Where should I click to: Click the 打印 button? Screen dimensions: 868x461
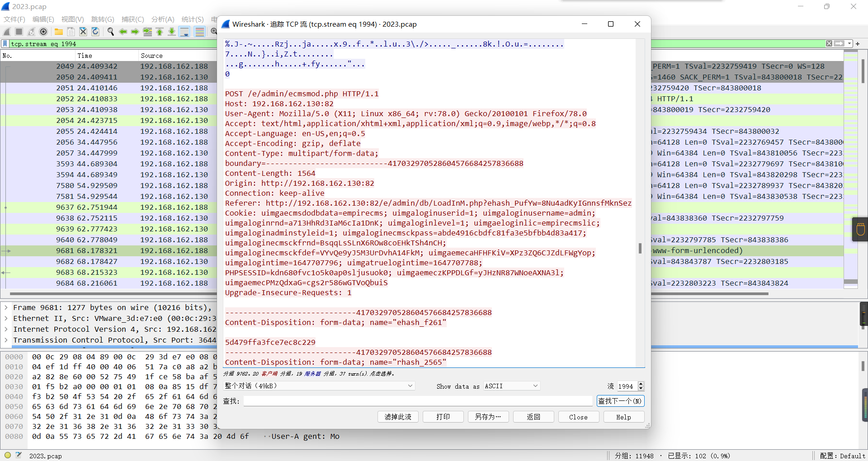coord(443,417)
